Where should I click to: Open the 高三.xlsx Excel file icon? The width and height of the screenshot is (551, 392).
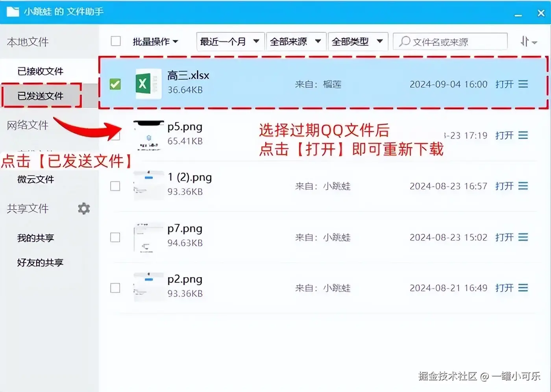148,84
